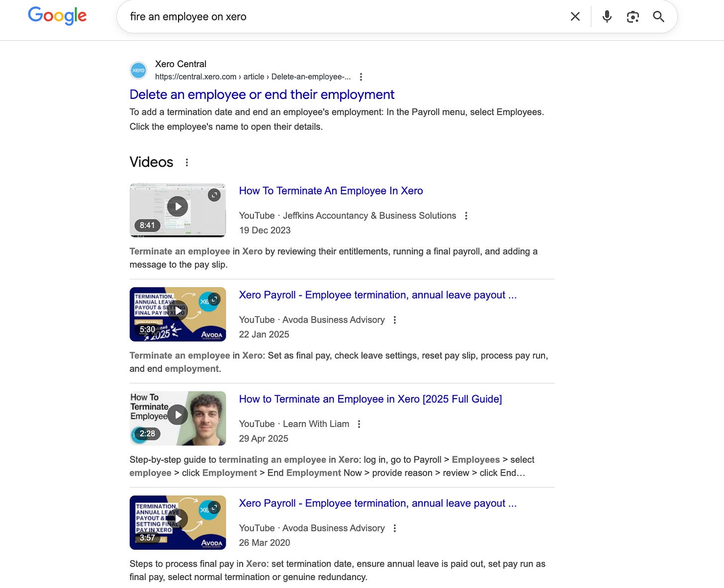The image size is (724, 588).
Task: Click 'YouTube · Learn With Liam' source text
Action: (294, 424)
